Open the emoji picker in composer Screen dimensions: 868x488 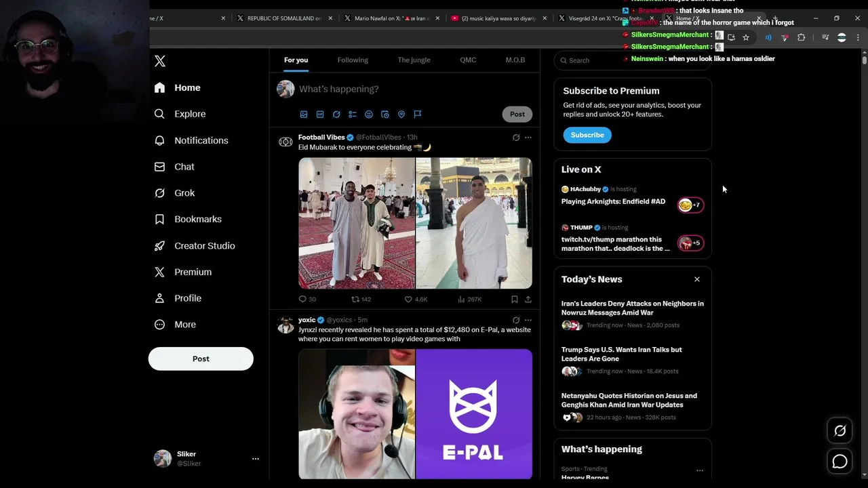click(x=369, y=115)
